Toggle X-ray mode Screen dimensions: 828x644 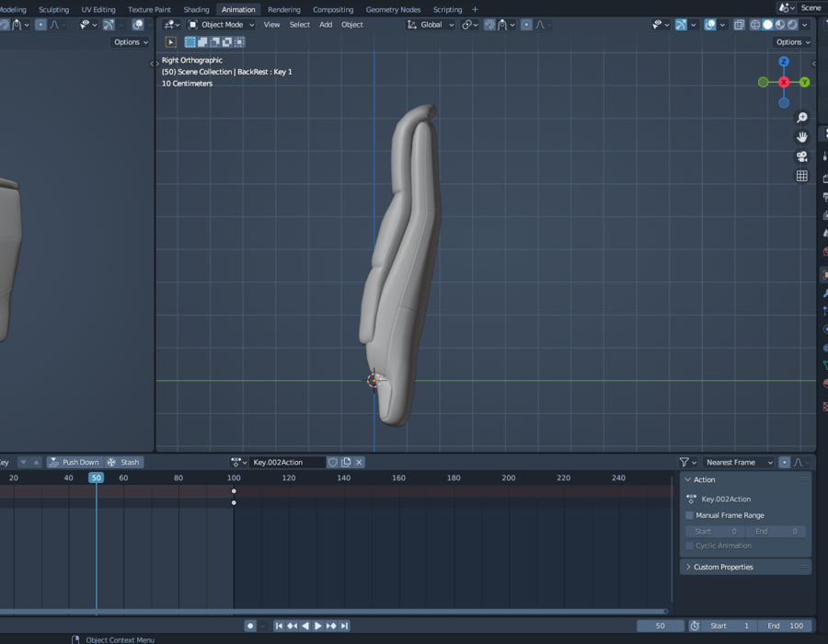[x=739, y=24]
